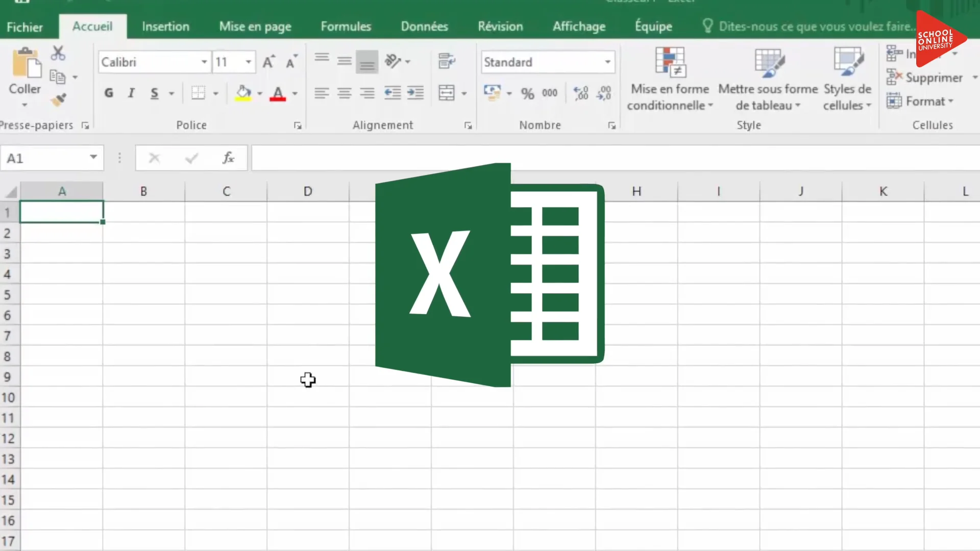980x551 pixels.
Task: Switch to the Données tab
Action: (424, 27)
